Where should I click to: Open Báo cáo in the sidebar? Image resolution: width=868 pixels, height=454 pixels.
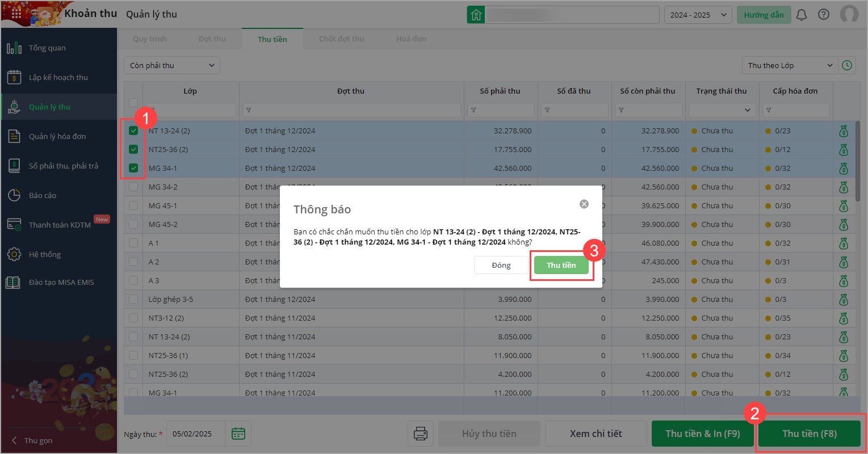tap(58, 196)
